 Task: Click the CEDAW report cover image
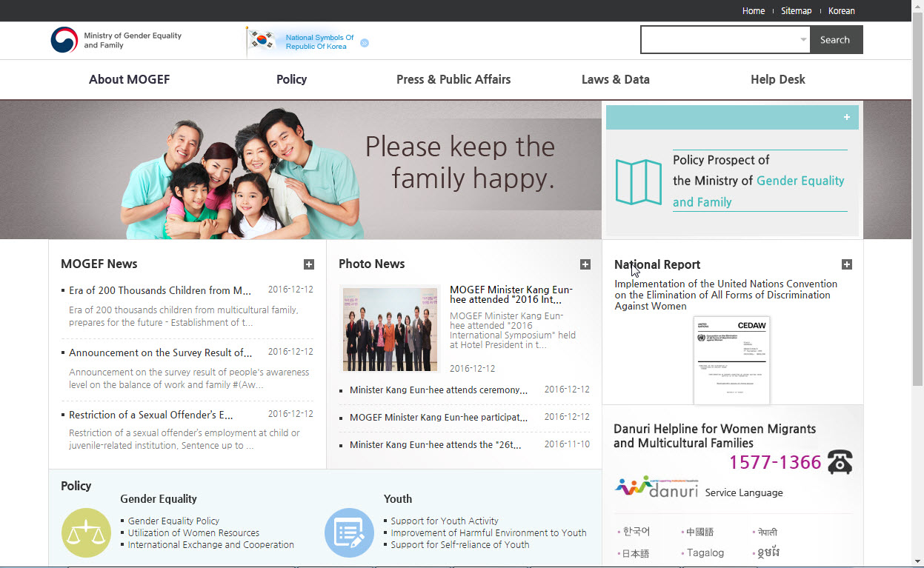pyautogui.click(x=731, y=361)
